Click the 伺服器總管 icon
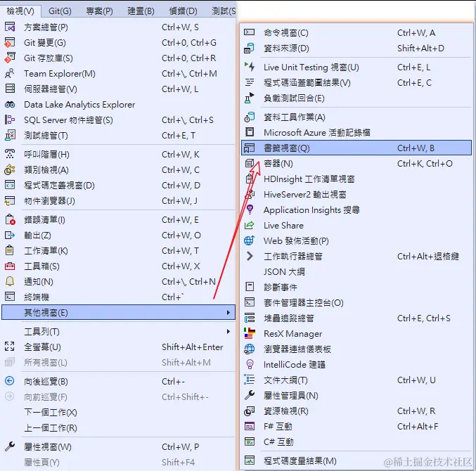Screen dimensions: 476x471 [x=10, y=89]
